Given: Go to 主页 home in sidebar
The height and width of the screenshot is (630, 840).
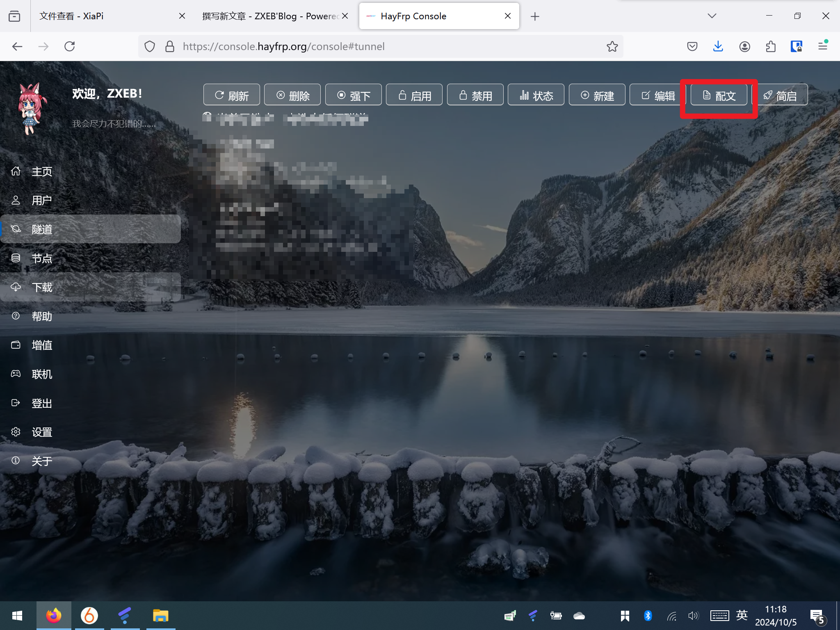Looking at the screenshot, I should click(90, 171).
